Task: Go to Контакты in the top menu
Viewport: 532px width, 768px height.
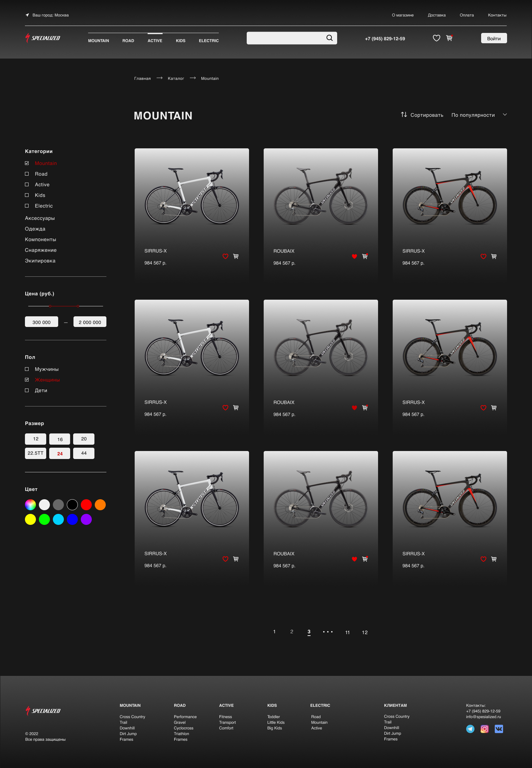Action: click(x=497, y=15)
